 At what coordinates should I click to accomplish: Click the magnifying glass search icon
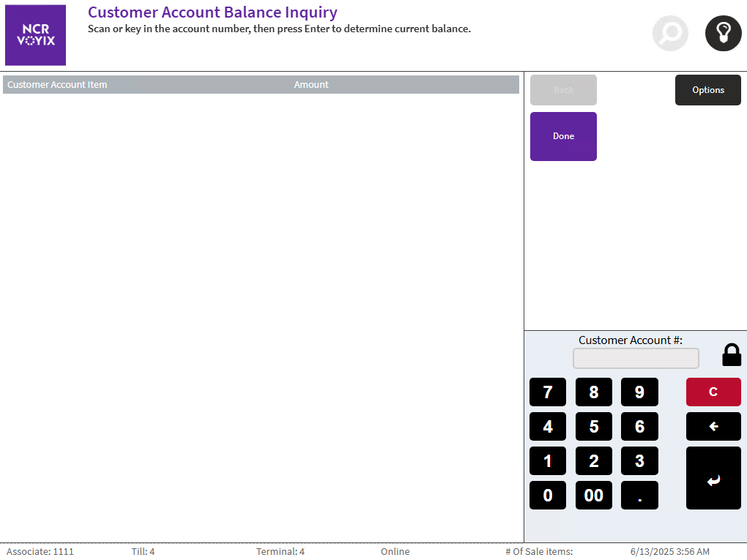(x=670, y=33)
